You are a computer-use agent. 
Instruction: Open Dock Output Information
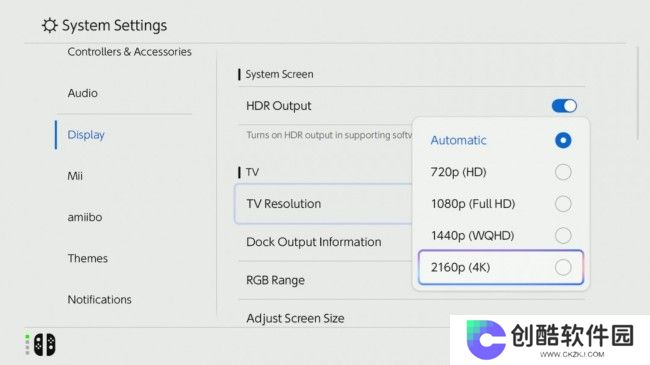pyautogui.click(x=313, y=242)
